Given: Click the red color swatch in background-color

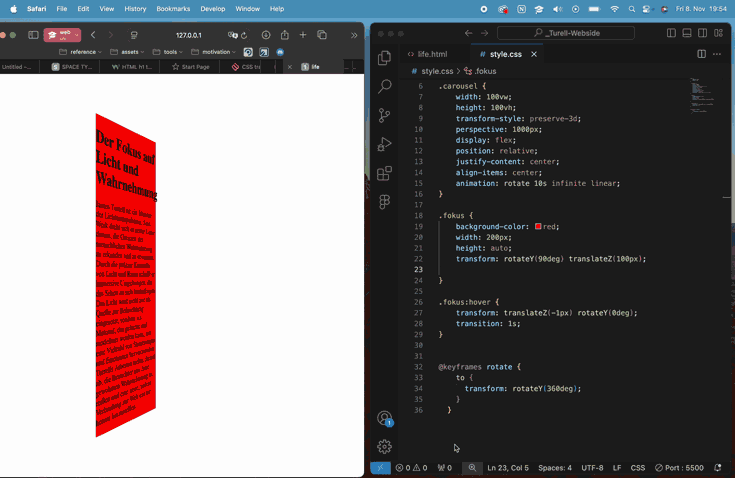Looking at the screenshot, I should tap(538, 227).
